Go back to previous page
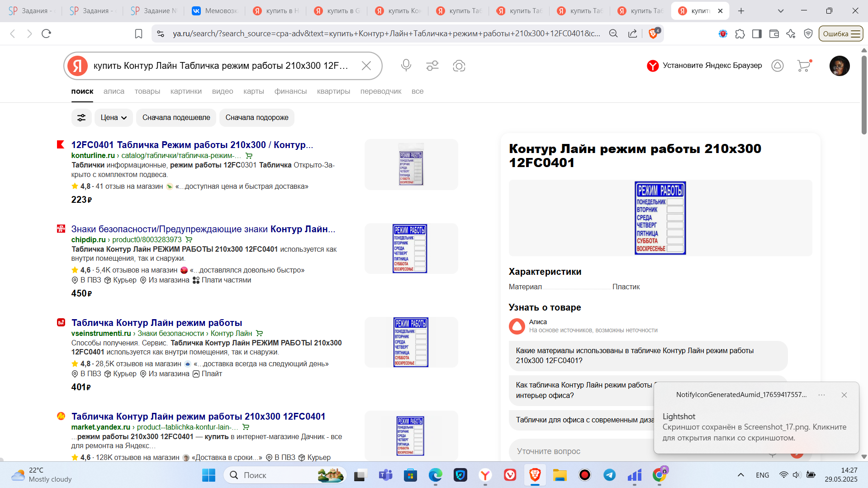 [x=13, y=33]
